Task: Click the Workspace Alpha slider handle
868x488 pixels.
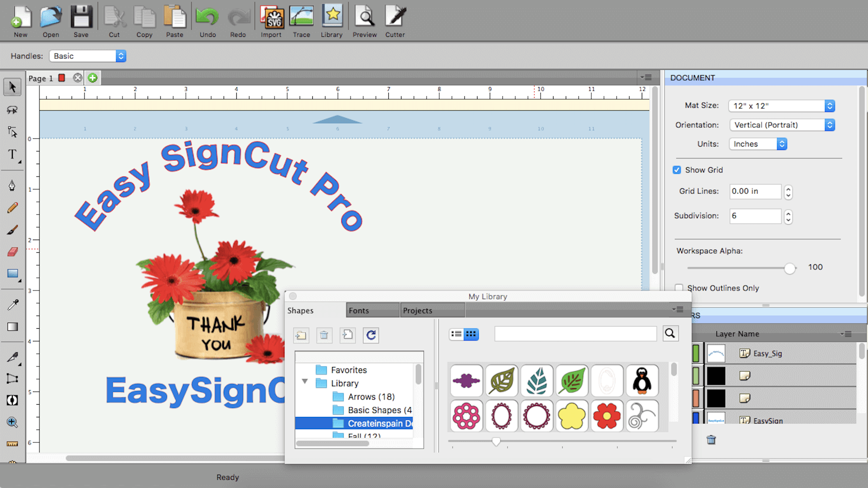Action: click(790, 268)
